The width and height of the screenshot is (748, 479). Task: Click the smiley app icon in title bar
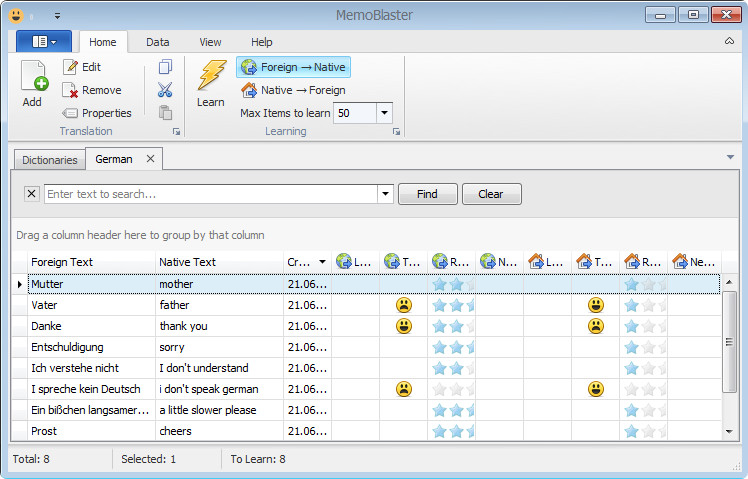click(x=16, y=15)
